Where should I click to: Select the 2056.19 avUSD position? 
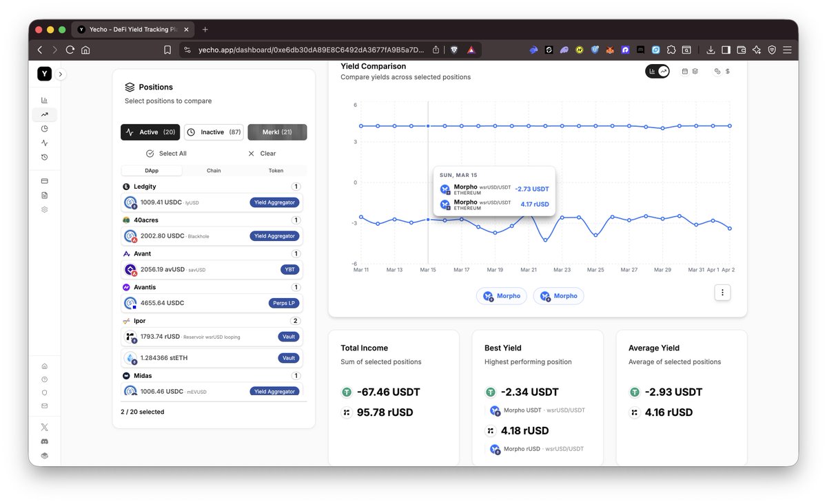212,269
